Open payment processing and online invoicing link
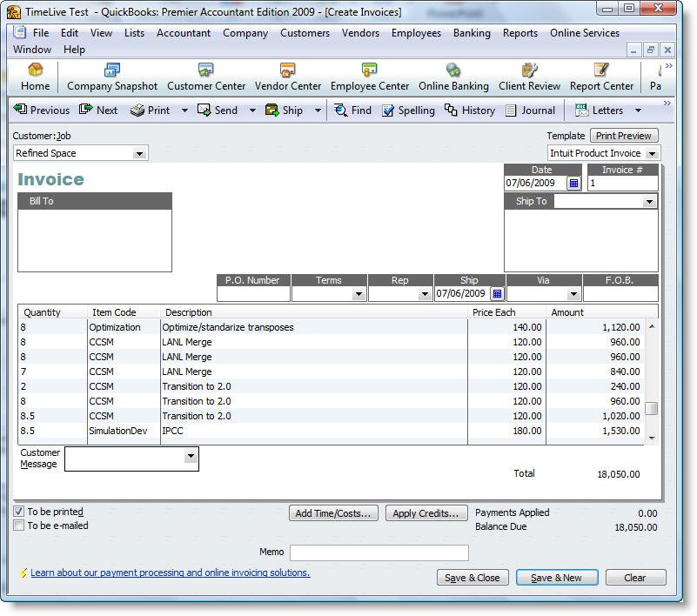Viewport: 697px width, 616px height. pyautogui.click(x=171, y=572)
